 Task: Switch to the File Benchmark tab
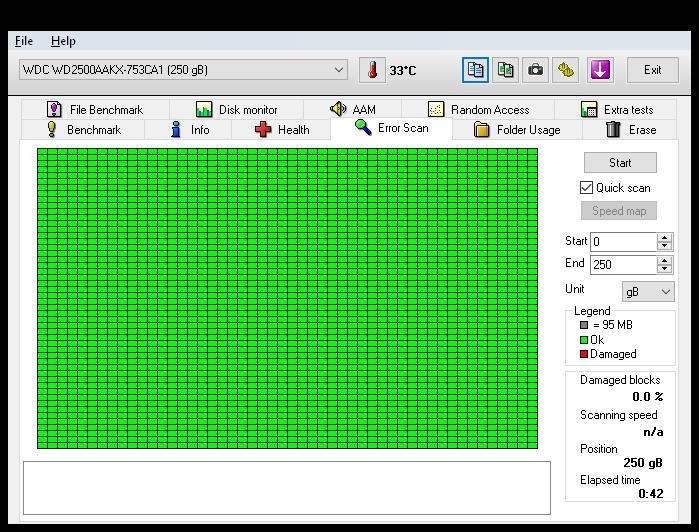(x=95, y=109)
